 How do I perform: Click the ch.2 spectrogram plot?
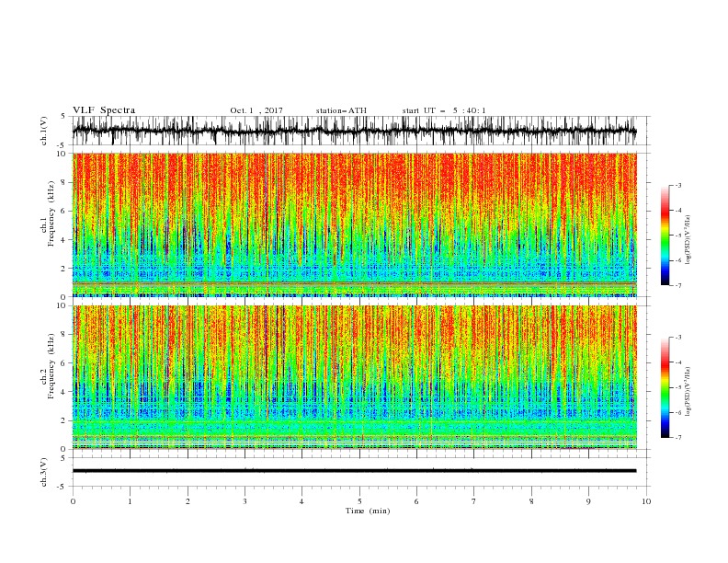click(x=354, y=377)
